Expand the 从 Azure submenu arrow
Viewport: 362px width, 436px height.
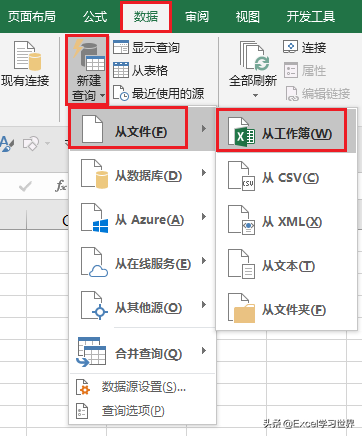point(204,217)
